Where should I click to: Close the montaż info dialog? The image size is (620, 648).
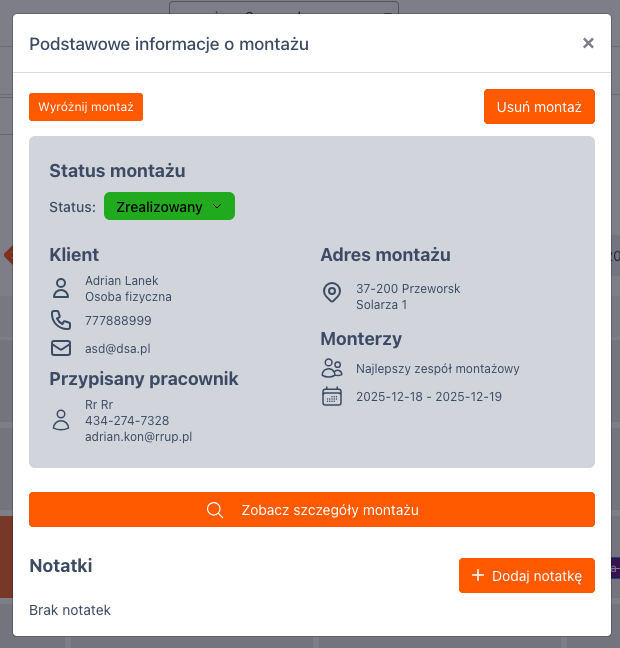tap(588, 43)
